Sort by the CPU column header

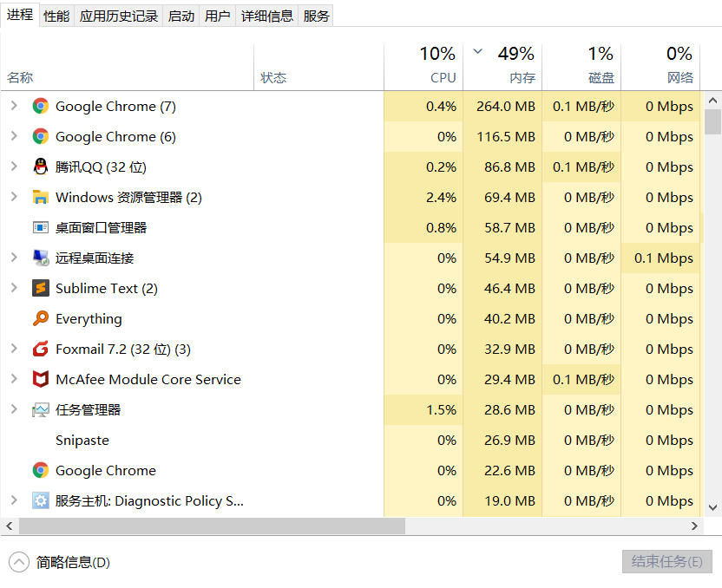(x=423, y=67)
